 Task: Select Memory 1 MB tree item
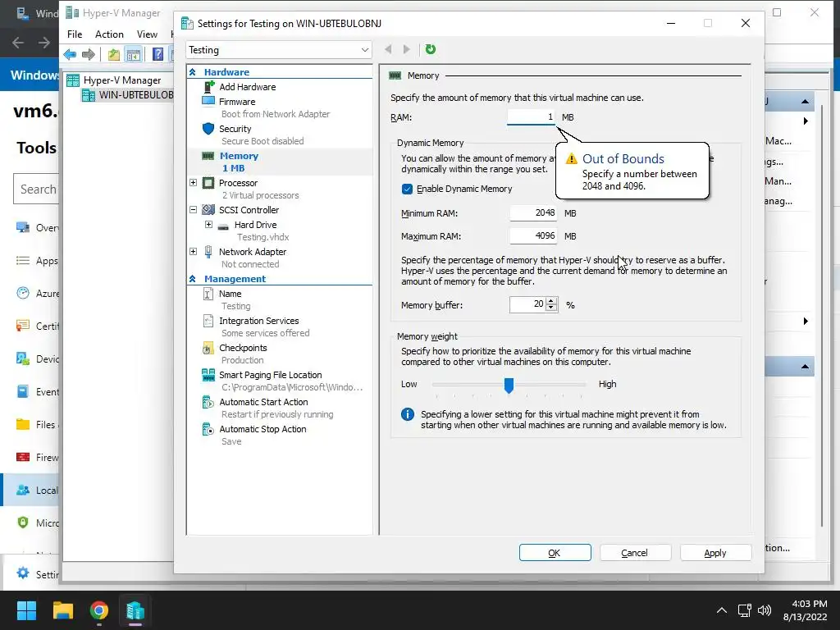[x=279, y=162]
